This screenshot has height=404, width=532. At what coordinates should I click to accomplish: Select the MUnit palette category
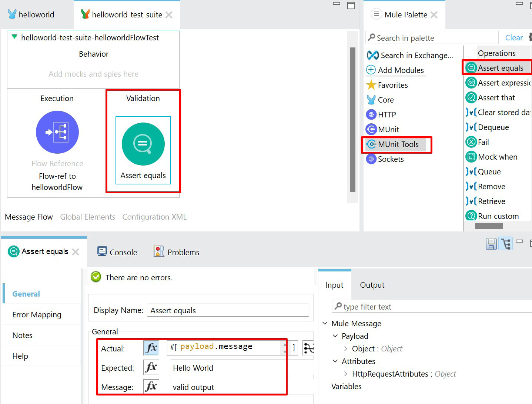click(x=382, y=130)
